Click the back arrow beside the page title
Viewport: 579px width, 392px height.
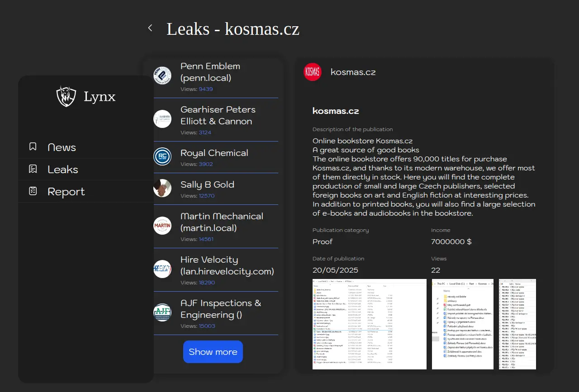[150, 28]
